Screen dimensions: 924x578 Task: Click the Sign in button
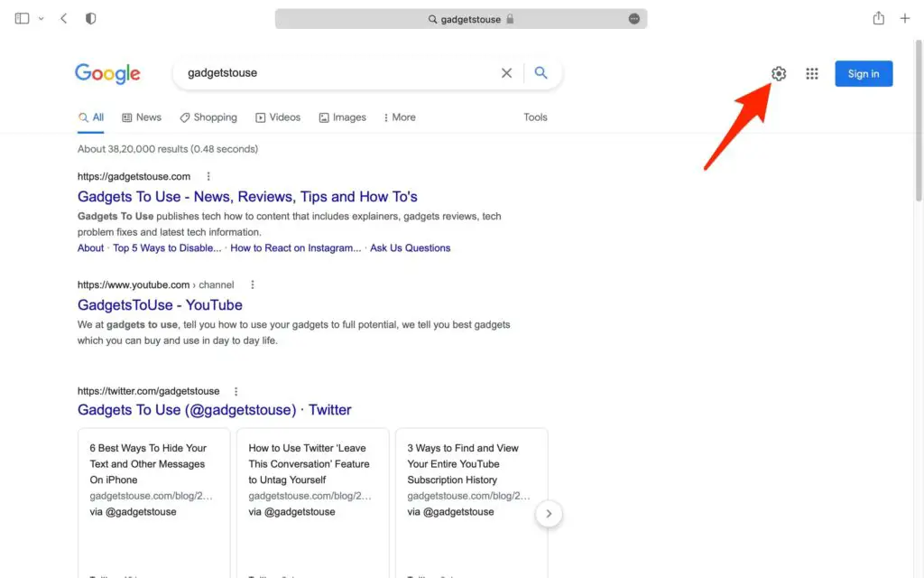(x=864, y=74)
